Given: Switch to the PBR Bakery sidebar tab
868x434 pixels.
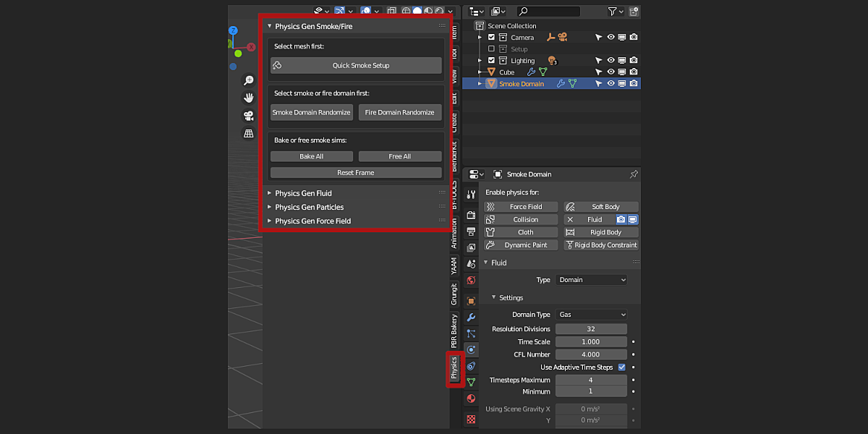Looking at the screenshot, I should 454,329.
